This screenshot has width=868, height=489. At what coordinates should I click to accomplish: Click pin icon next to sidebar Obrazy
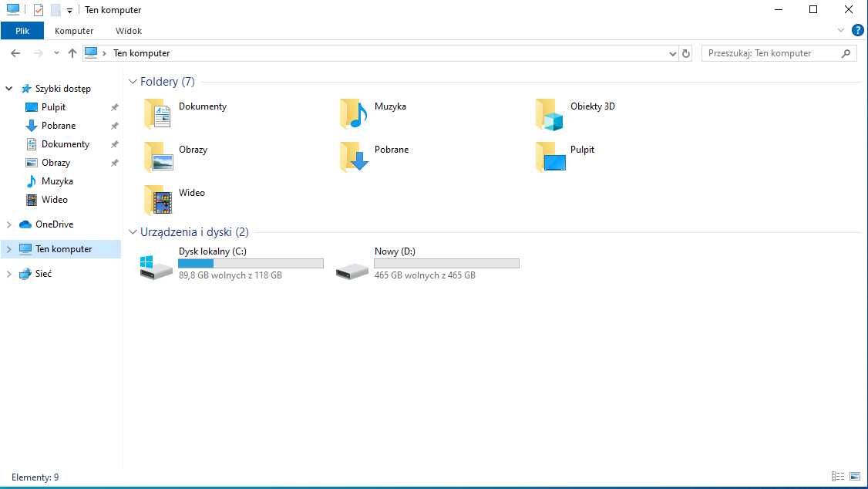click(x=115, y=163)
